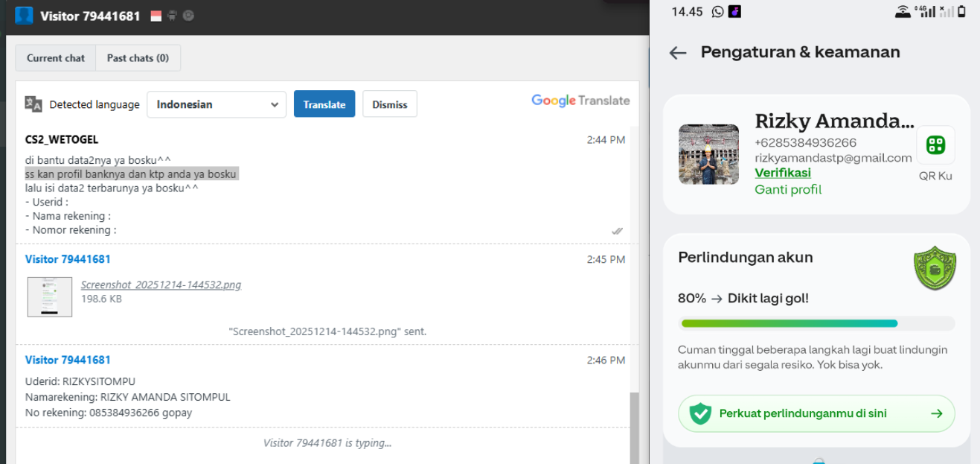Click the WhatsApp icon in phone status bar
980x464 pixels.
pos(717,11)
